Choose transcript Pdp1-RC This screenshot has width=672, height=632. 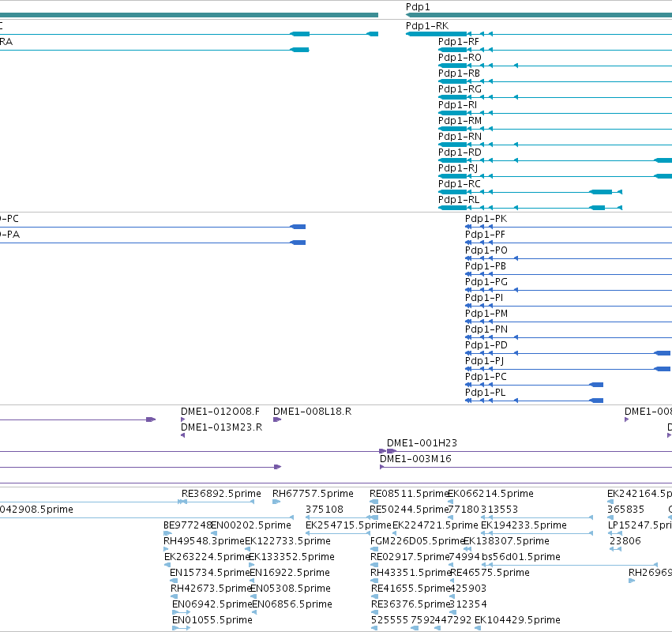tap(459, 184)
